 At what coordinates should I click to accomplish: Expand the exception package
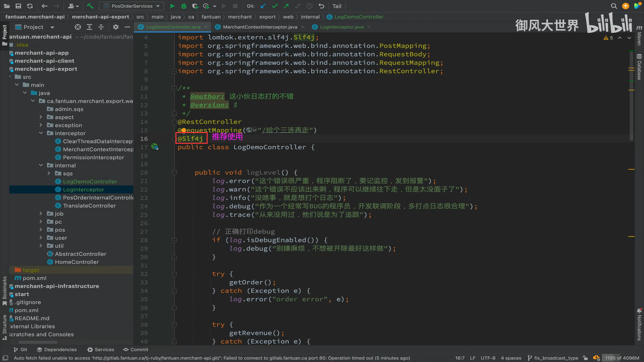(41, 125)
